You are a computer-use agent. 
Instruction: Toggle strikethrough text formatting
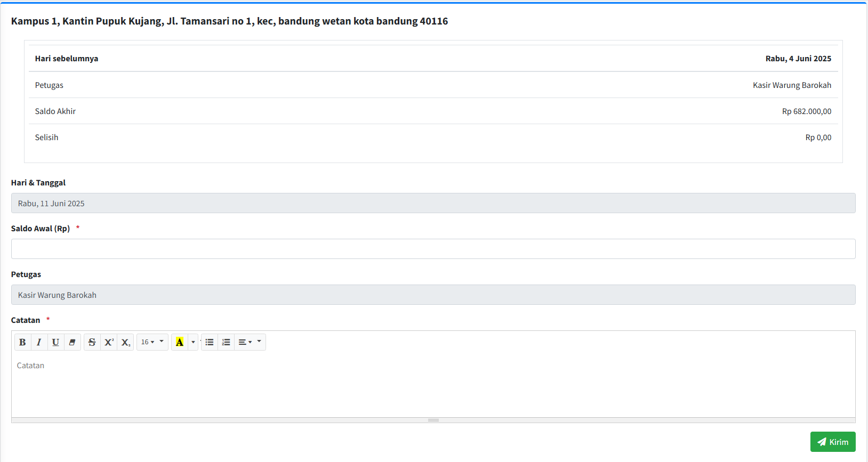[92, 342]
